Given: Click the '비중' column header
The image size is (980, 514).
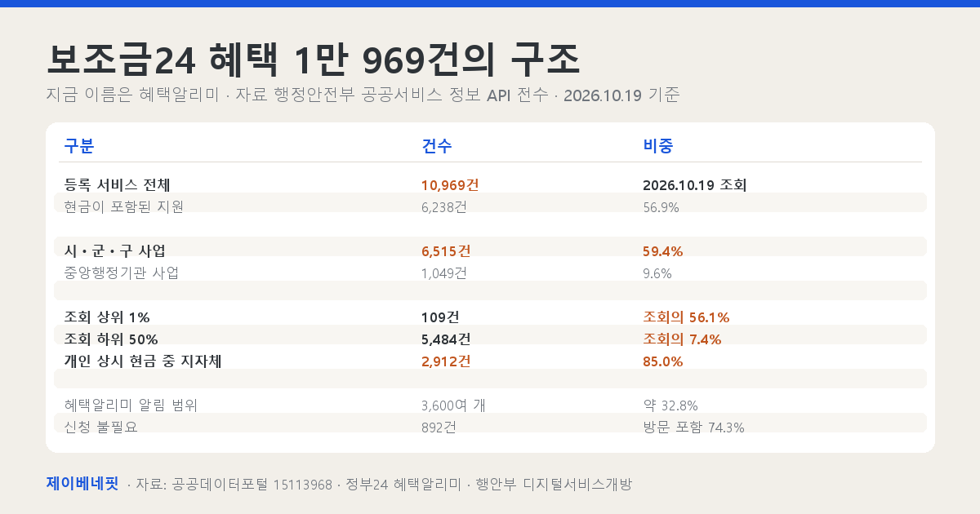Looking at the screenshot, I should [x=658, y=146].
